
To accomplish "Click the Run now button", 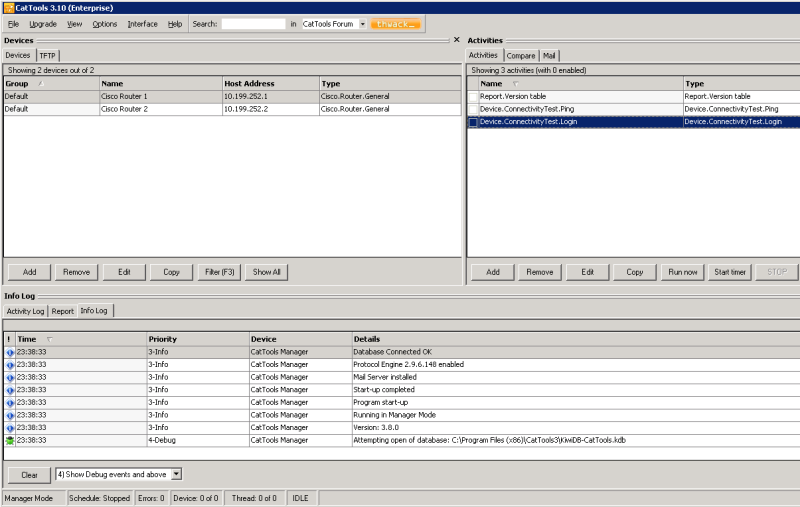I will [x=683, y=272].
